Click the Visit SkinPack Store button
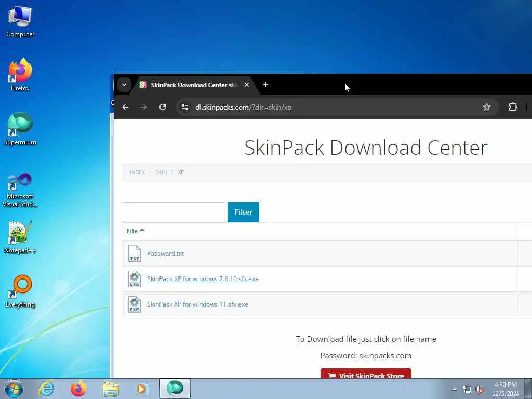 click(x=366, y=374)
